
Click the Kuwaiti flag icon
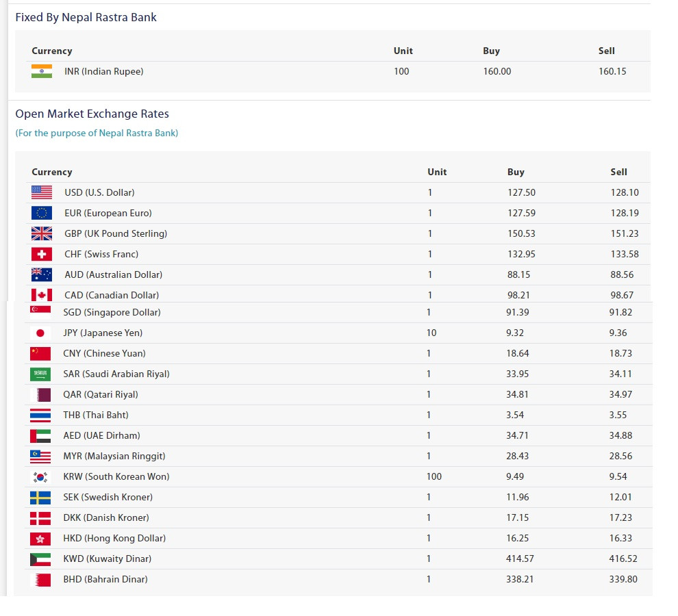40,559
